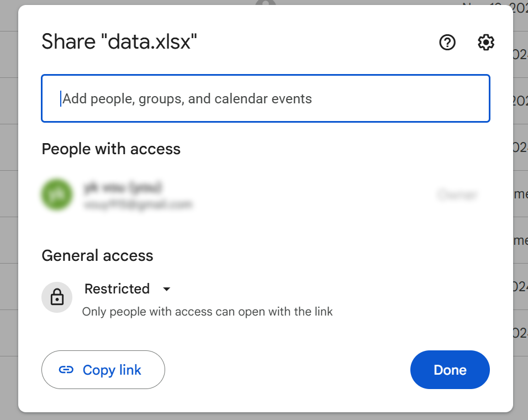Expand the Restricted access dropdown

127,289
